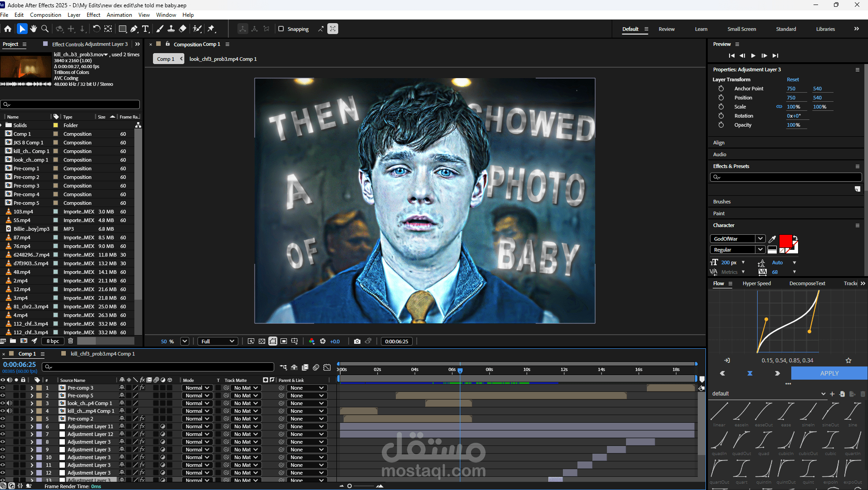
Task: Hide the Pre-comp 3 layer eye
Action: 3,388
